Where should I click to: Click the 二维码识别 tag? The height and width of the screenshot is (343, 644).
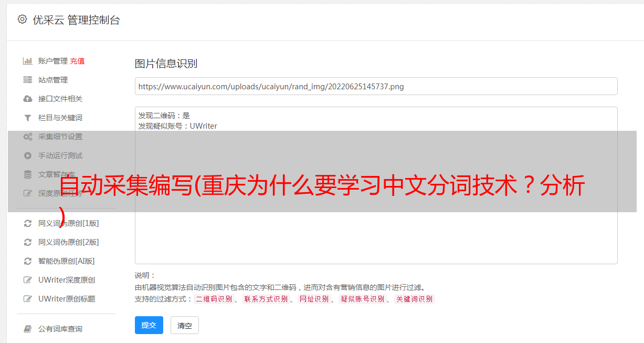pos(214,299)
